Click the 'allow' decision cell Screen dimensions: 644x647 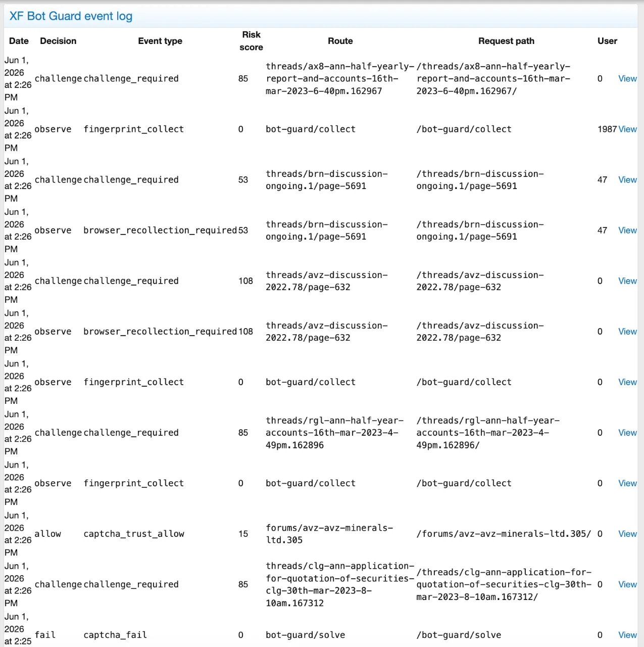click(47, 533)
